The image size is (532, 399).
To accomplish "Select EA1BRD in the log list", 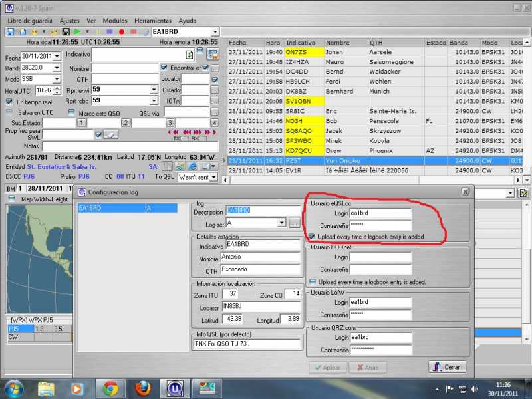I will point(127,208).
